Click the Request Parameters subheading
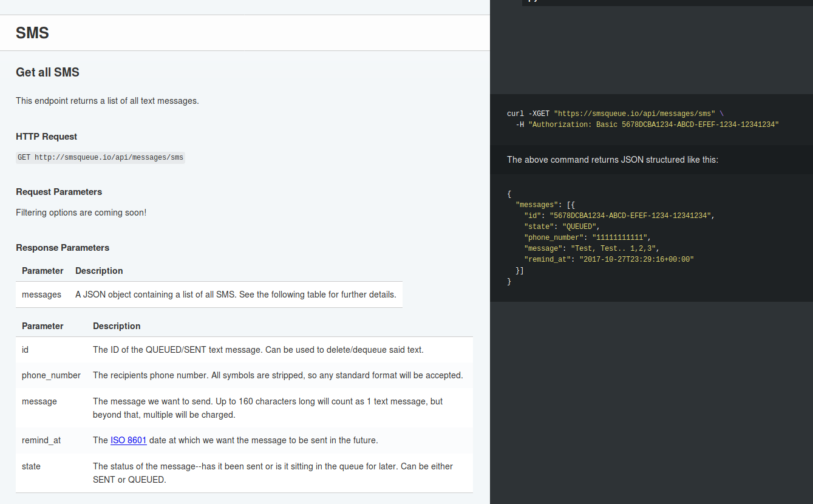The height and width of the screenshot is (504, 813). pyautogui.click(x=59, y=192)
